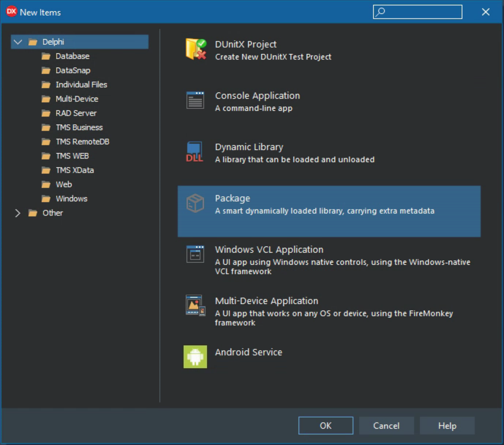Click 'Create New DUnitX Test Project' description
504x445 pixels.
point(273,57)
